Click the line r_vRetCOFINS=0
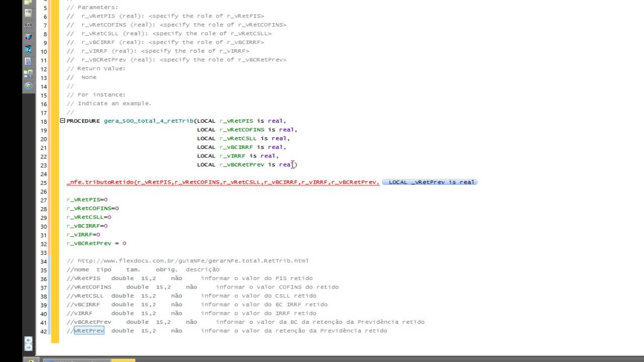The width and height of the screenshot is (644, 362). tap(93, 208)
